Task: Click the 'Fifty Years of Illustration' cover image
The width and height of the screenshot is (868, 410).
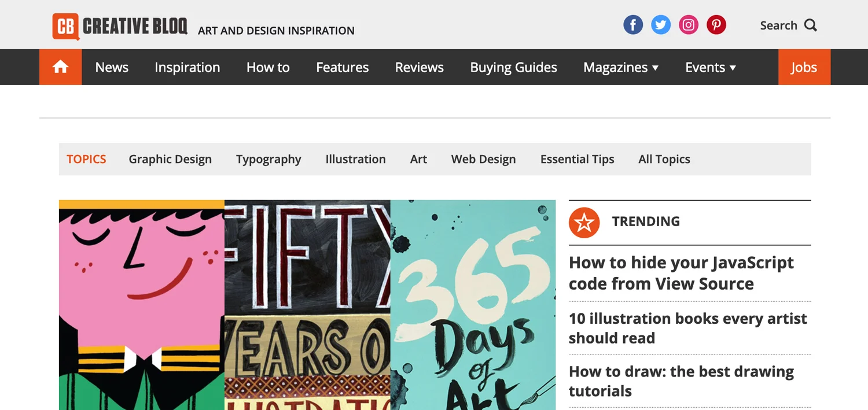Action: tap(307, 305)
